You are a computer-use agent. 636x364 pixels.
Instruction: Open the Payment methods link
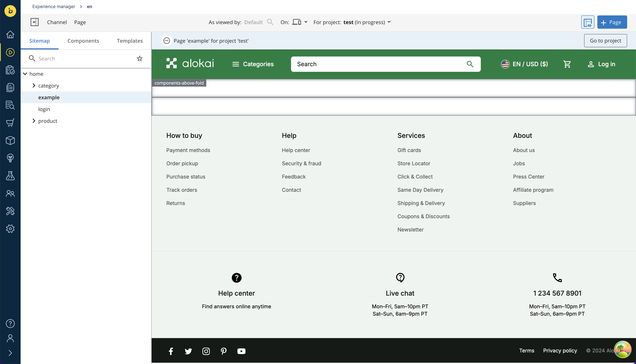click(188, 150)
